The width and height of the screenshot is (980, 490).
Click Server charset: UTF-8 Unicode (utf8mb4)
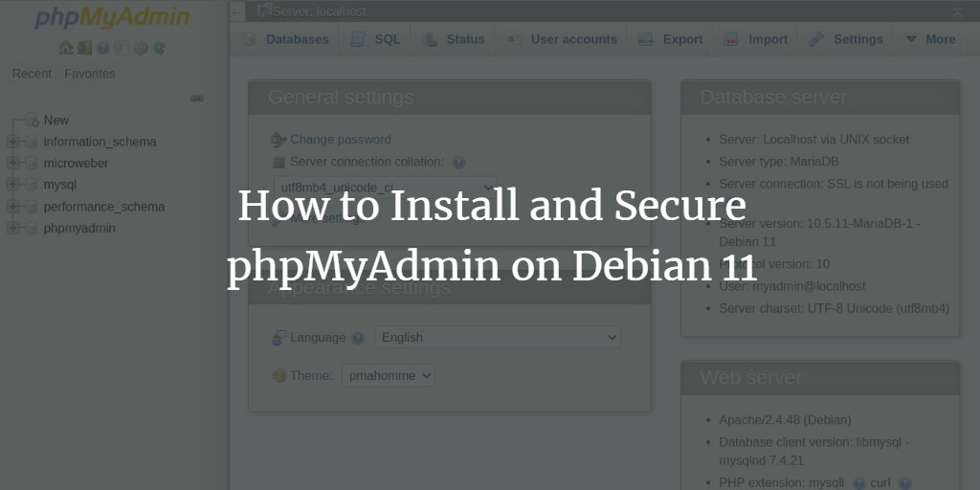[835, 308]
